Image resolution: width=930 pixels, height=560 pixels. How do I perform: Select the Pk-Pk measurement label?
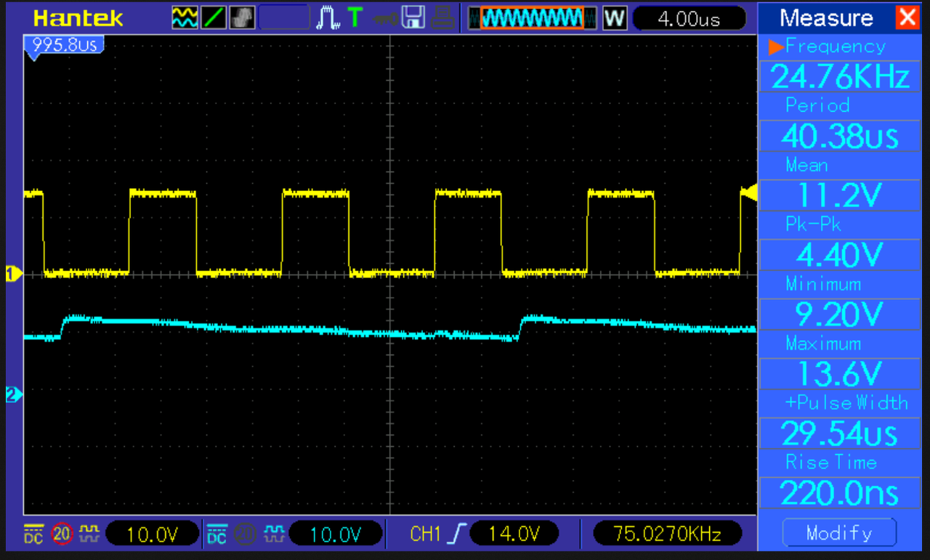813,224
